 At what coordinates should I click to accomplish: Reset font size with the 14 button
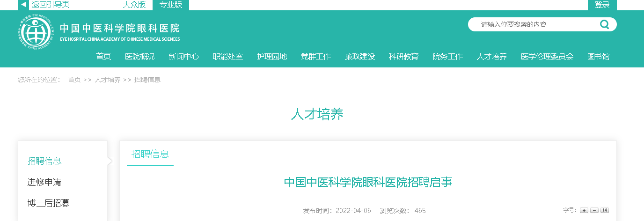(x=604, y=210)
